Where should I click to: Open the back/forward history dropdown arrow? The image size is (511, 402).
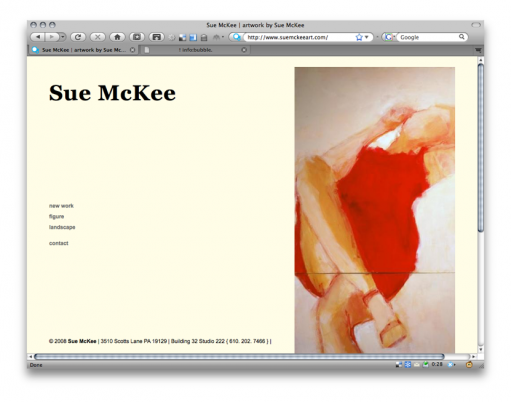point(63,37)
